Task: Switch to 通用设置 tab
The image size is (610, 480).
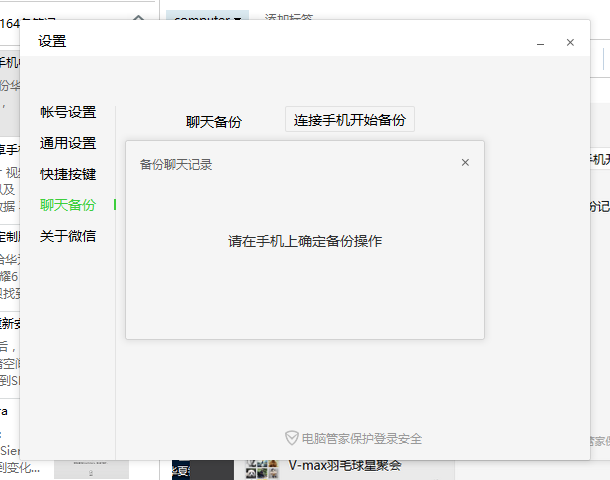Action: pyautogui.click(x=68, y=143)
